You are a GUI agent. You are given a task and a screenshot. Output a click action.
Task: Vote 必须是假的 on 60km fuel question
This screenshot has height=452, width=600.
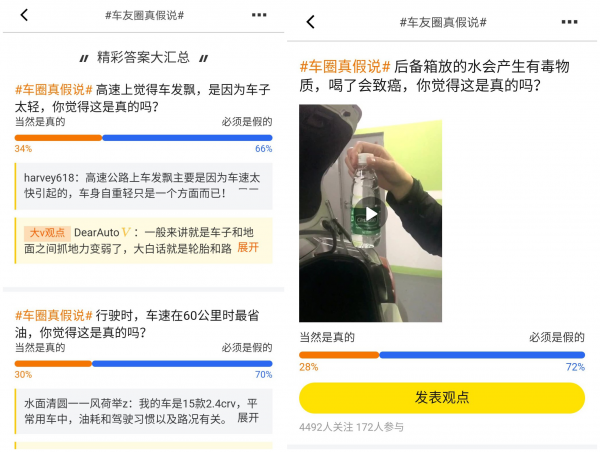(247, 348)
